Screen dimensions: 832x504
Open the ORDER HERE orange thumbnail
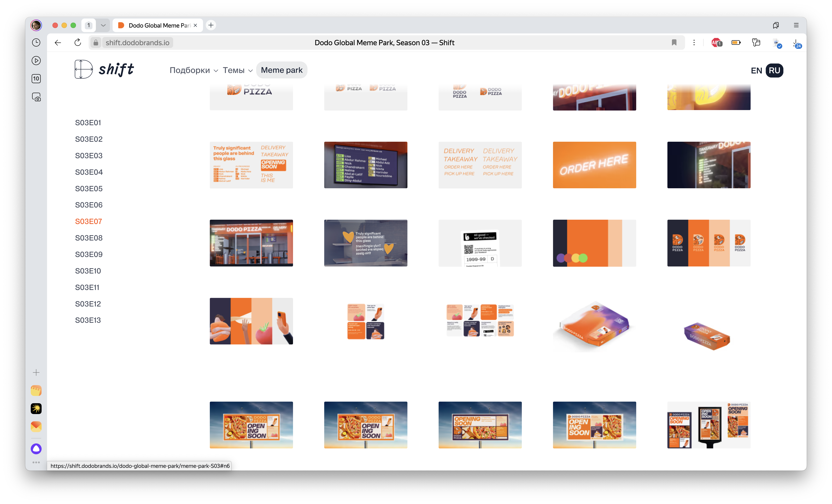594,165
